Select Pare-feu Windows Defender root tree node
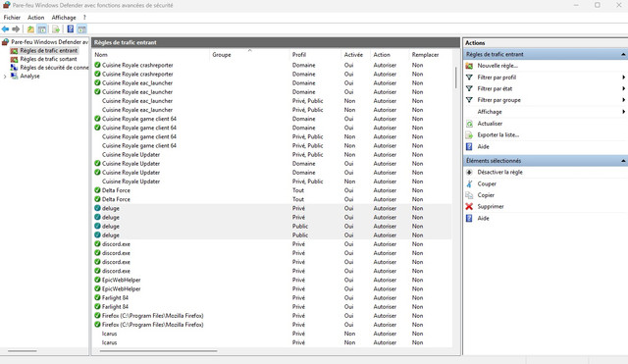Screen dimensions: 628x364 click(49, 42)
